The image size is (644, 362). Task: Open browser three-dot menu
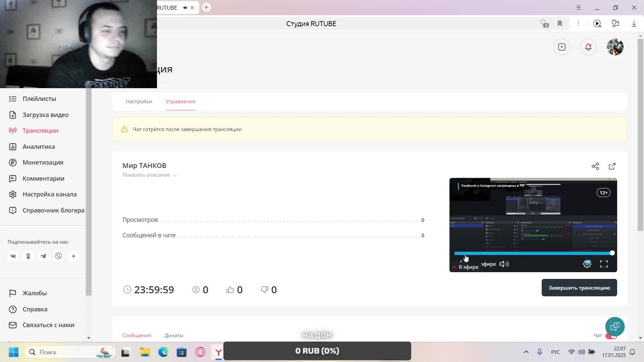578,23
